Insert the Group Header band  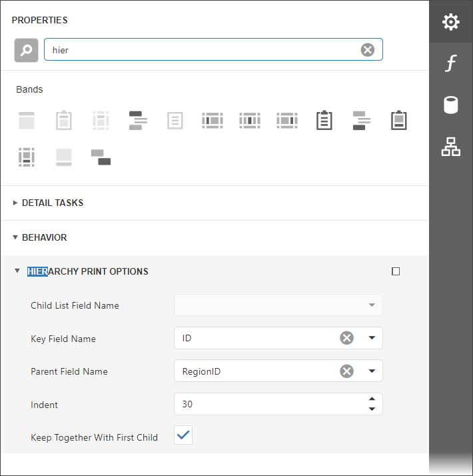pos(138,121)
